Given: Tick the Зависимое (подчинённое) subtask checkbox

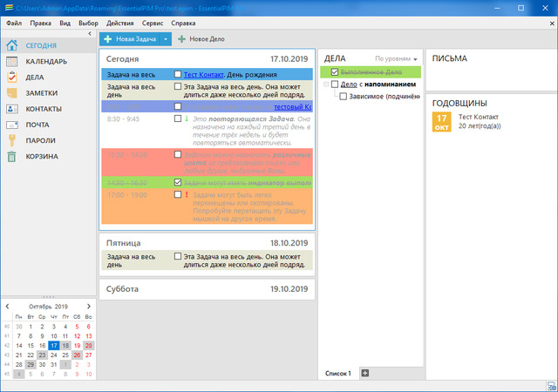Looking at the screenshot, I should pyautogui.click(x=344, y=96).
